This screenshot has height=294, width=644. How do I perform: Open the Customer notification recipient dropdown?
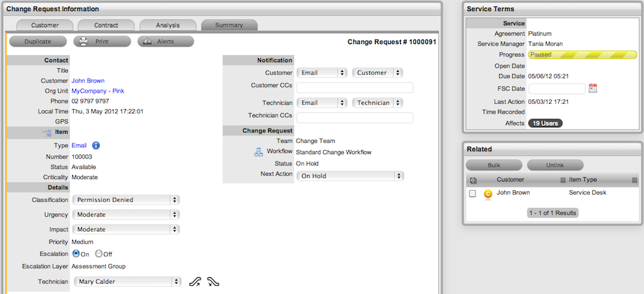tap(377, 73)
